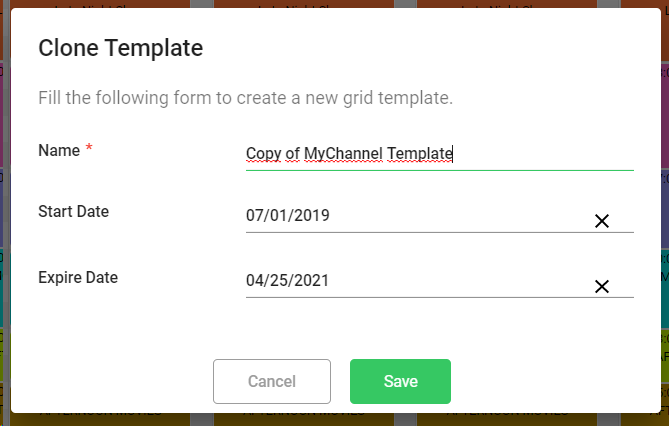Click the blue grid cell behind dialog's left edge
Viewport: 669px width, 426px height.
point(4,205)
